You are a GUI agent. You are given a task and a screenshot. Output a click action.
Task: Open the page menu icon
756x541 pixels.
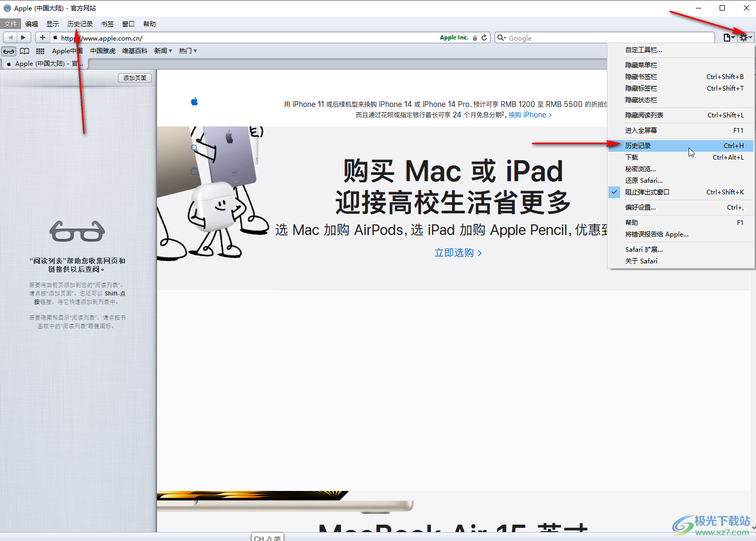point(729,37)
